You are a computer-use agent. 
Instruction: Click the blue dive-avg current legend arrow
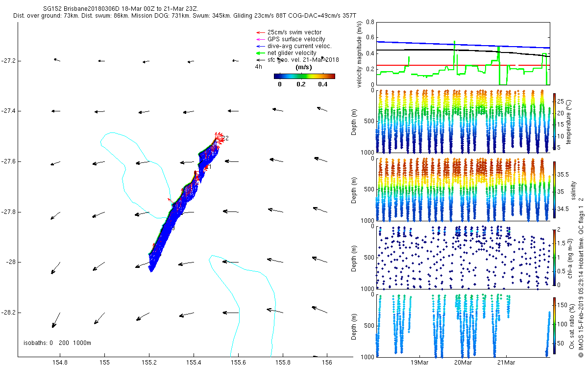[x=260, y=46]
